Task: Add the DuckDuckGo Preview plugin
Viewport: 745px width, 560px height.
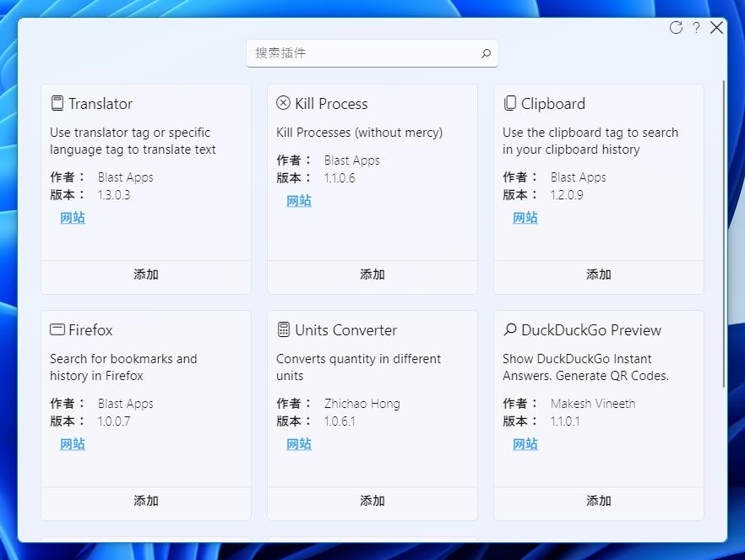Action: 598,501
